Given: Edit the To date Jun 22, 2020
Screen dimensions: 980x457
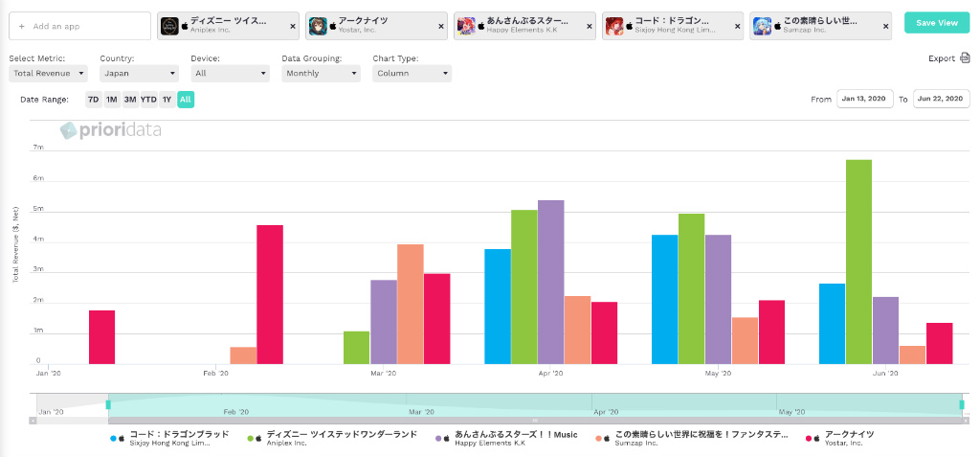Looking at the screenshot, I should click(942, 99).
